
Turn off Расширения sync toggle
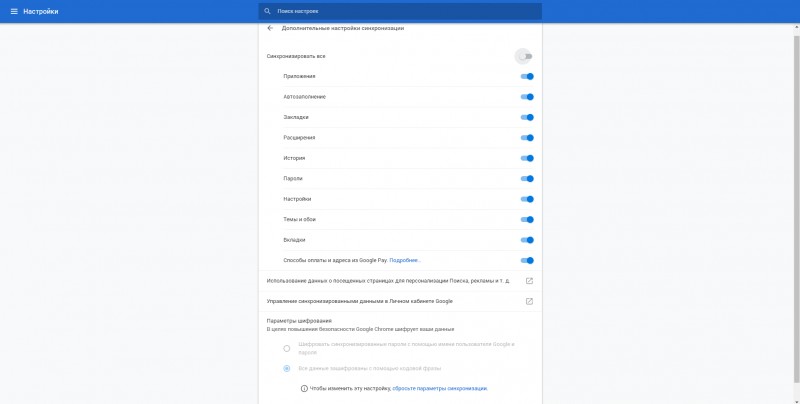(527, 138)
